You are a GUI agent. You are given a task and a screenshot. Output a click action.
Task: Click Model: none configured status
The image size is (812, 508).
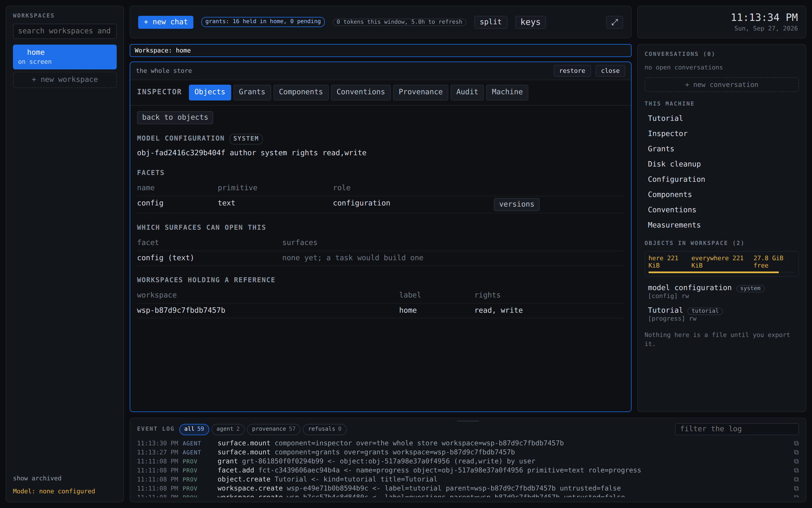point(54,491)
